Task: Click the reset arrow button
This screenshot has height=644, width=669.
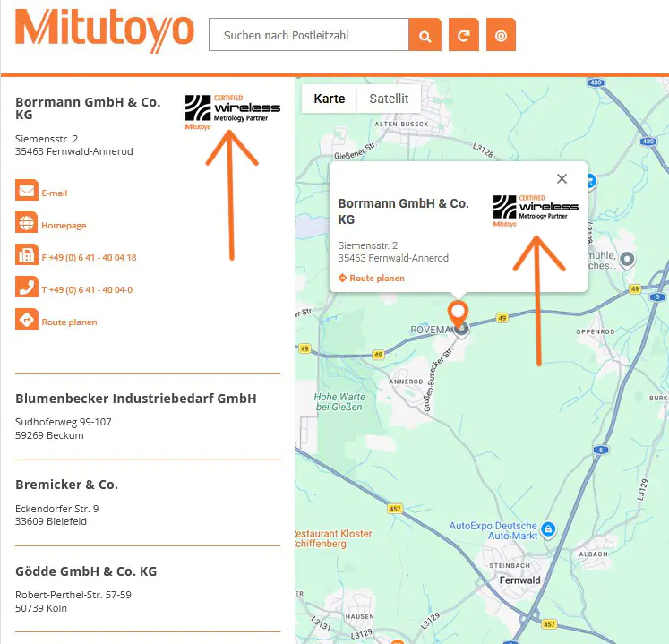Action: pos(464,35)
